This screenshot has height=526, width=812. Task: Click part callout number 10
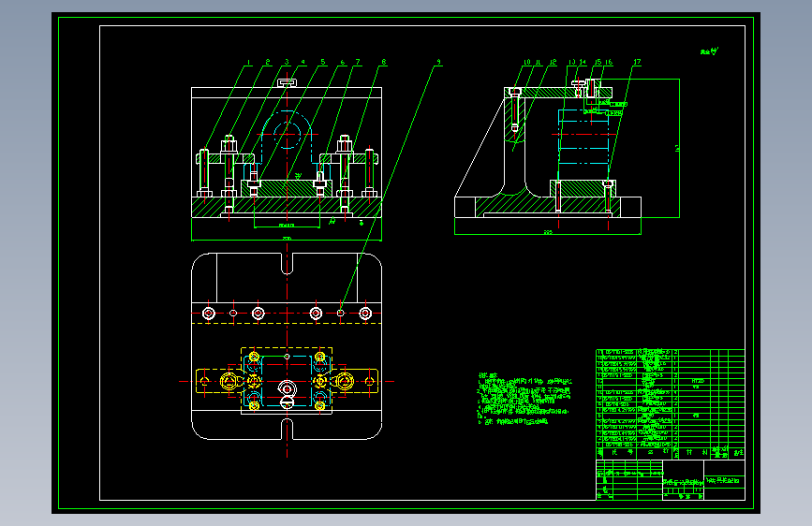(x=526, y=62)
